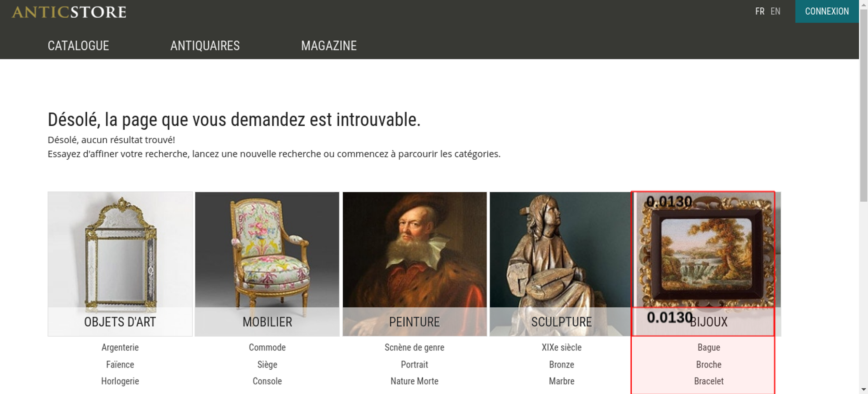Viewport: 868px width, 394px height.
Task: Select the Bronze sculpture link
Action: [x=562, y=364]
